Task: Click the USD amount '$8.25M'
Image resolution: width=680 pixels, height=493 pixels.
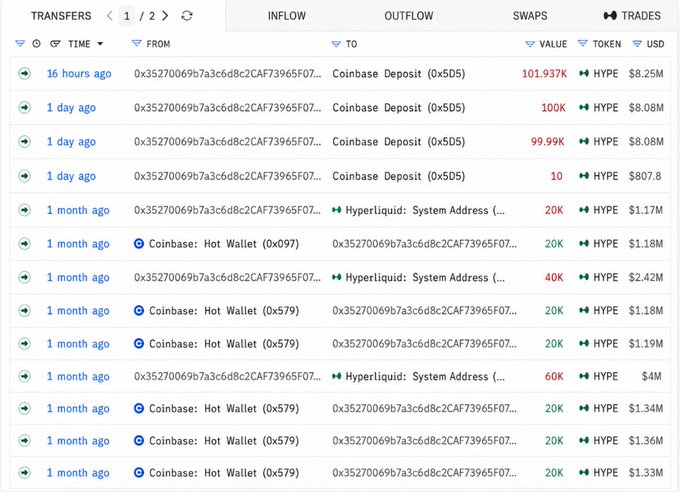Action: (646, 74)
